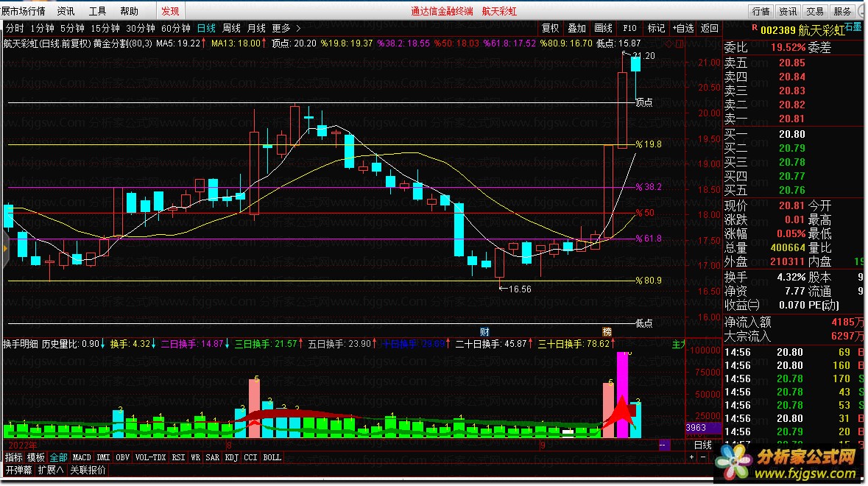Viewport: 868px width, 486px height.
Task: Click the red diamond icon above the chart
Action: pyautogui.click(x=669, y=43)
